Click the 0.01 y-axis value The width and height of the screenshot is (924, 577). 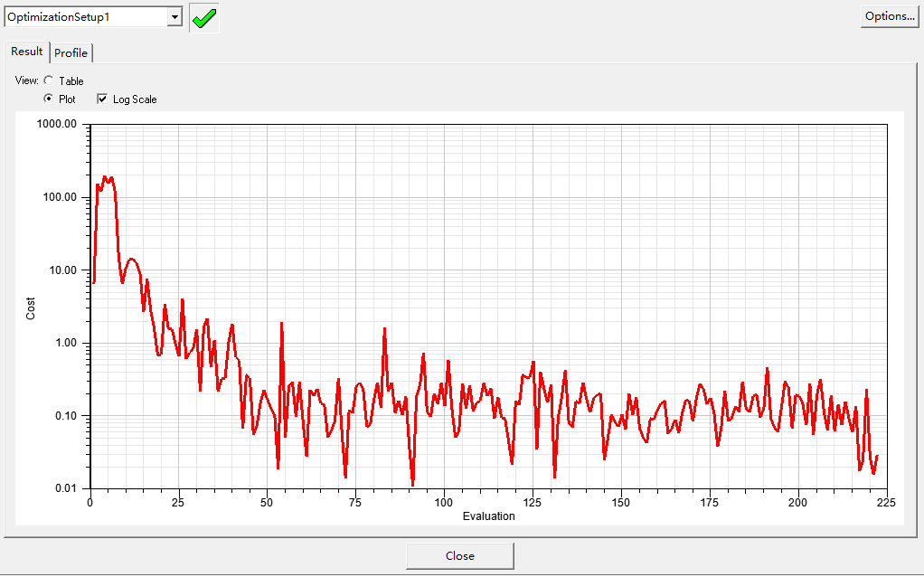tap(65, 488)
